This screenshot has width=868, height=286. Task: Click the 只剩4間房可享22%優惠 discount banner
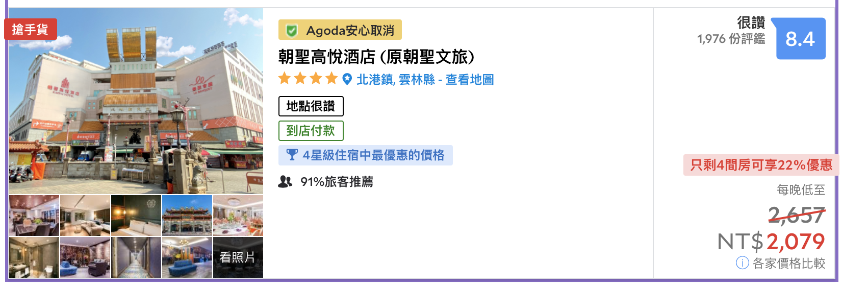pos(761,165)
